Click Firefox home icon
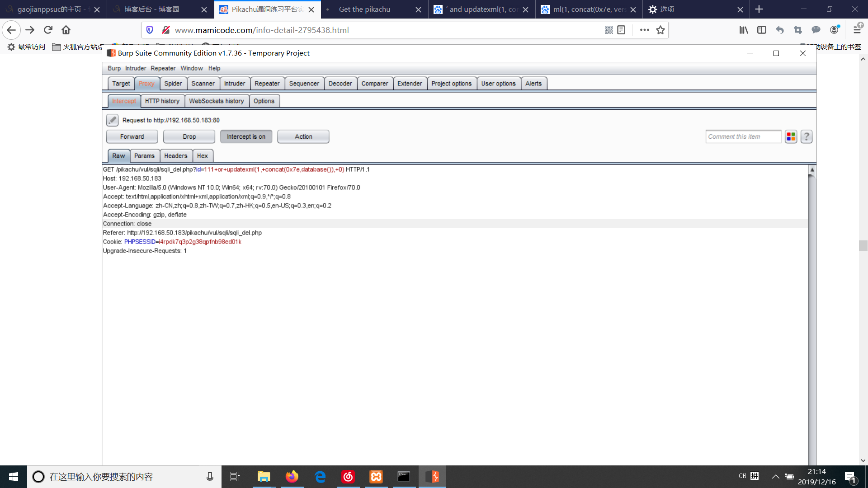This screenshot has width=868, height=488. [66, 30]
